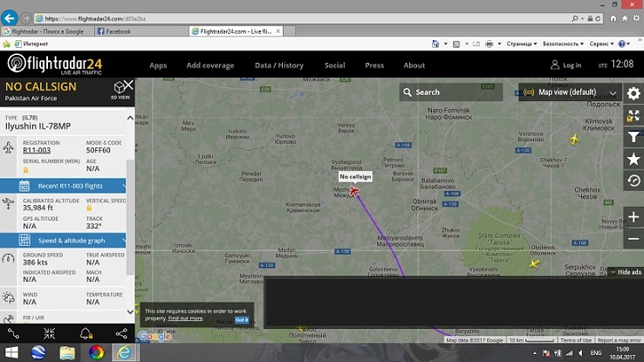Expand Recent R11-003 flights section
The height and width of the screenshot is (362, 644).
pyautogui.click(x=63, y=186)
